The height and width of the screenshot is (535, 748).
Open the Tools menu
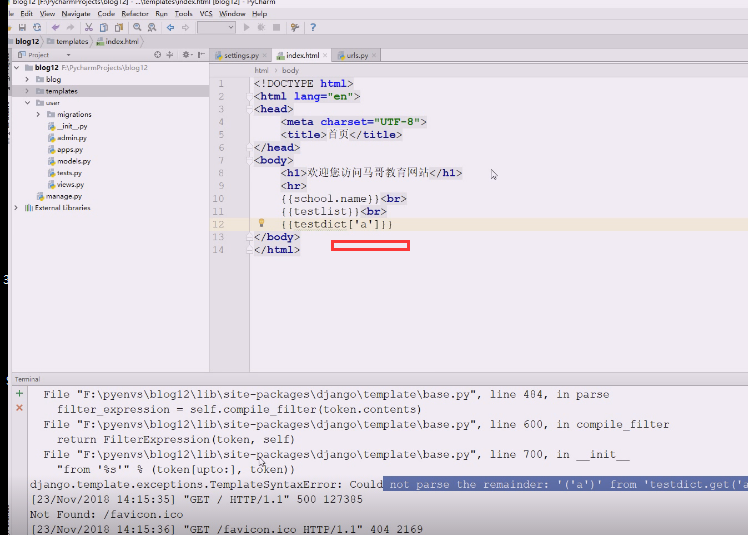pyautogui.click(x=183, y=14)
